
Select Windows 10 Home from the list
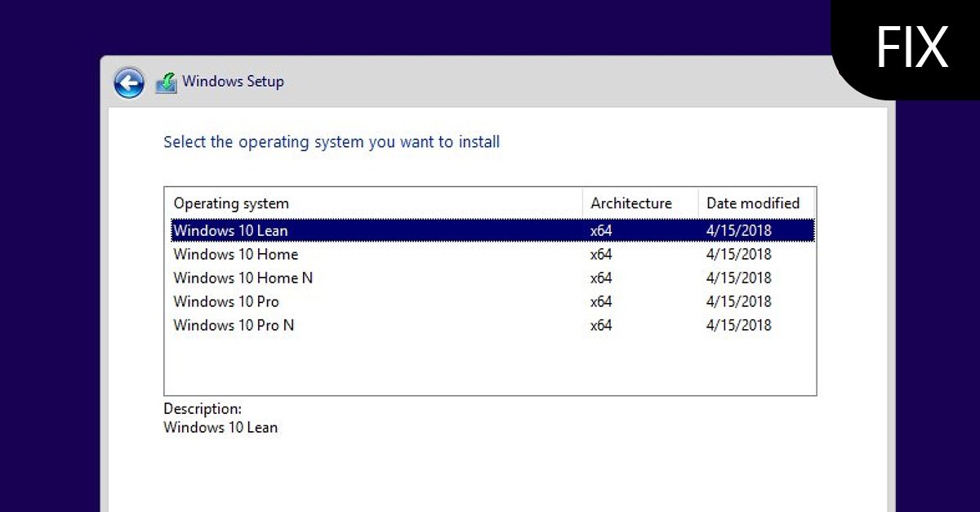point(236,254)
